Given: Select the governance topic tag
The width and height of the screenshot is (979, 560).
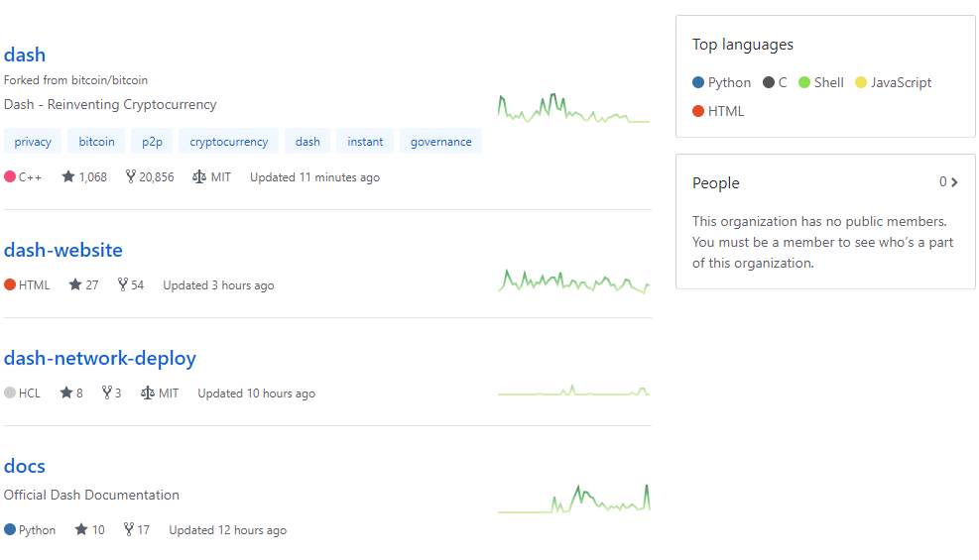Looking at the screenshot, I should (440, 142).
